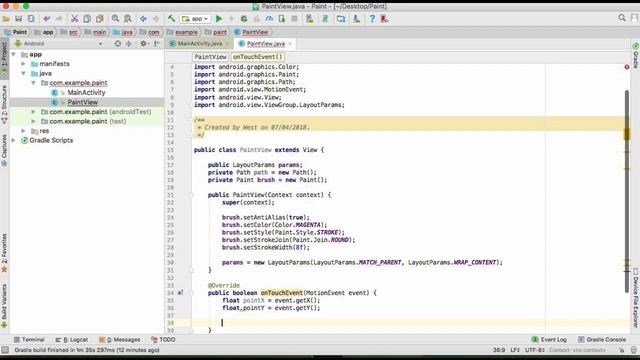Toggle the Build Variants side panel

(x=4, y=306)
